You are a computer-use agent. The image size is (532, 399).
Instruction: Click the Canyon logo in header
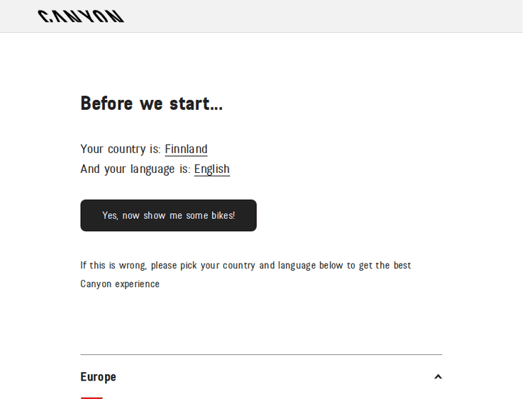coord(81,16)
